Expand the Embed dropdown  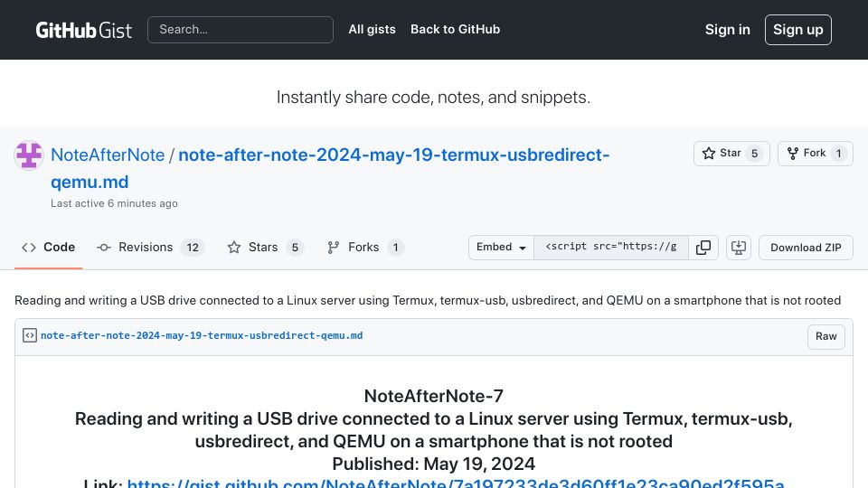coord(501,248)
